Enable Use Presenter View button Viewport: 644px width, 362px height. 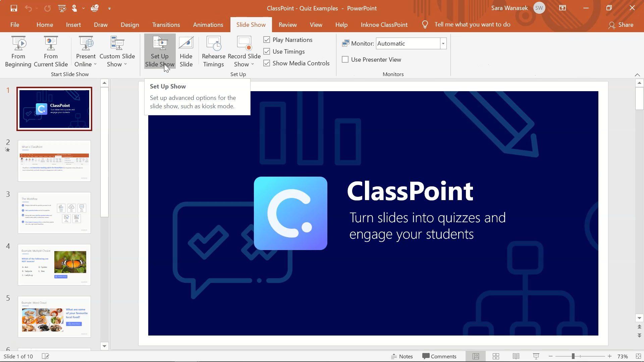(345, 59)
